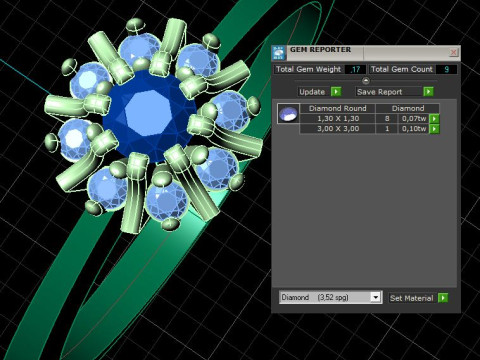Click the green Save Report arrow button
Image resolution: width=480 pixels, height=360 pixels.
coord(428,91)
